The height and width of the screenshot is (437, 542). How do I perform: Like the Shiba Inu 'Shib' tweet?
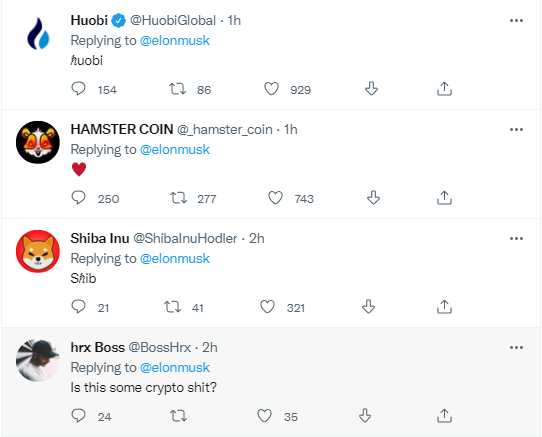(x=267, y=307)
